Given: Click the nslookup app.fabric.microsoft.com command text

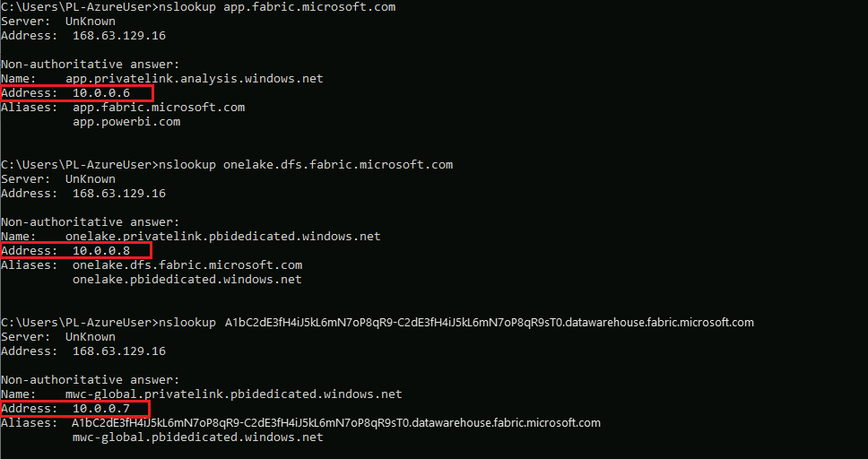Looking at the screenshot, I should (276, 7).
